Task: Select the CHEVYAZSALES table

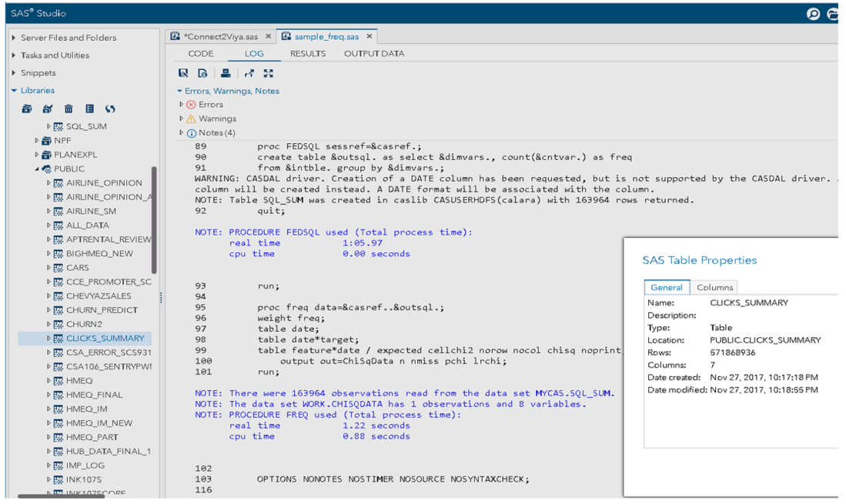Action: [x=99, y=296]
